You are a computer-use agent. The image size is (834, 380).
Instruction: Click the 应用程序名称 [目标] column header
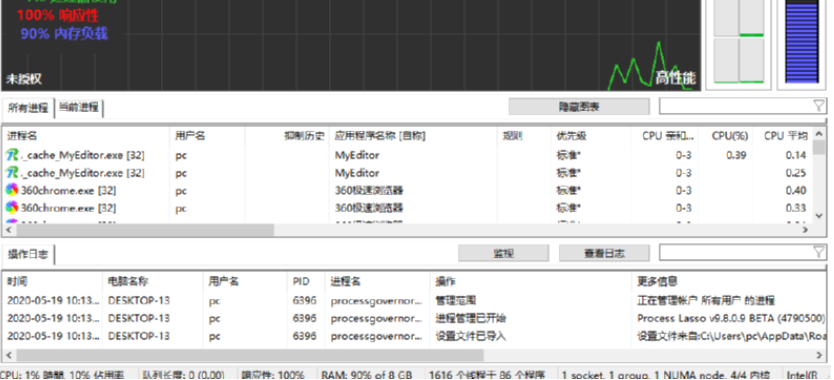(413, 136)
